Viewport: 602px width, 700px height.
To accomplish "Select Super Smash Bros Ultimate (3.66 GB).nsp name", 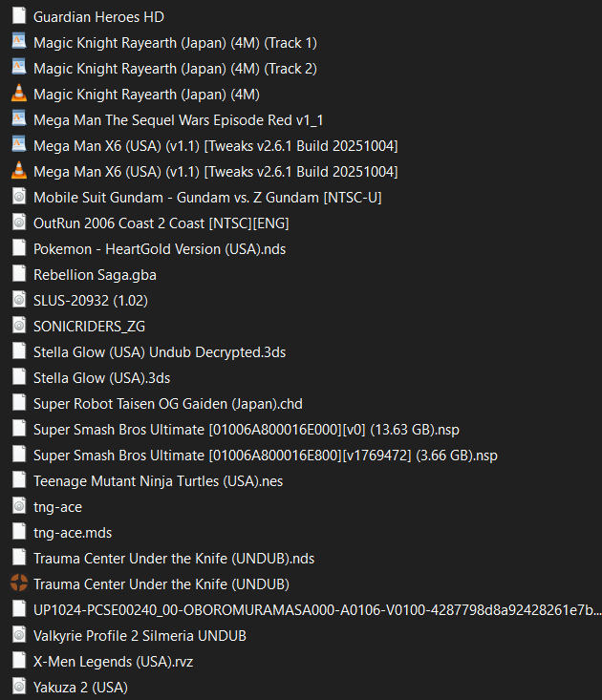I will tap(266, 456).
